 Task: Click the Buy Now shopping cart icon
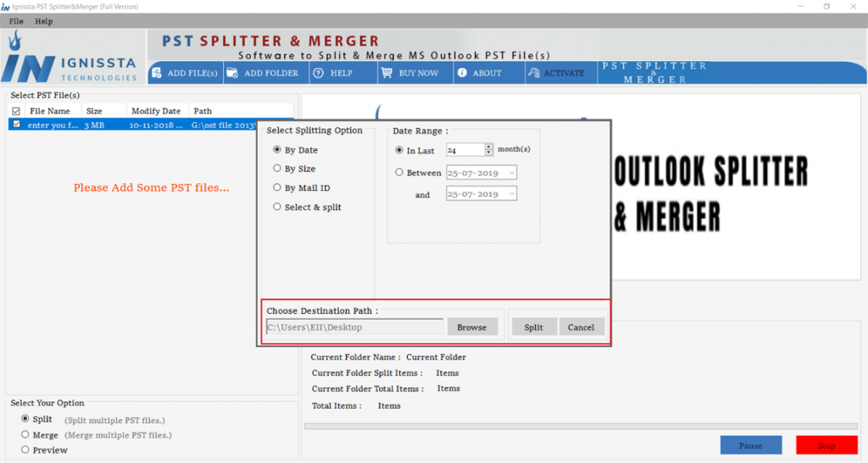pyautogui.click(x=387, y=73)
